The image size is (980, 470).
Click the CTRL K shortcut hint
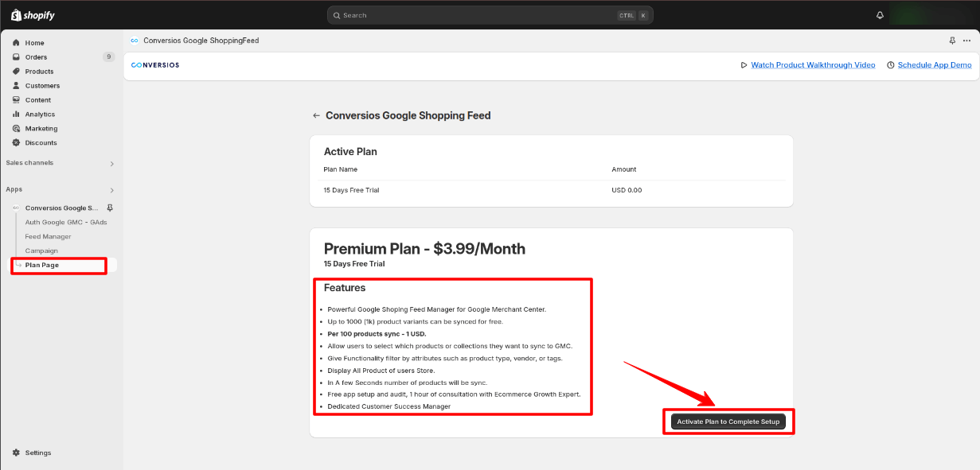(633, 15)
